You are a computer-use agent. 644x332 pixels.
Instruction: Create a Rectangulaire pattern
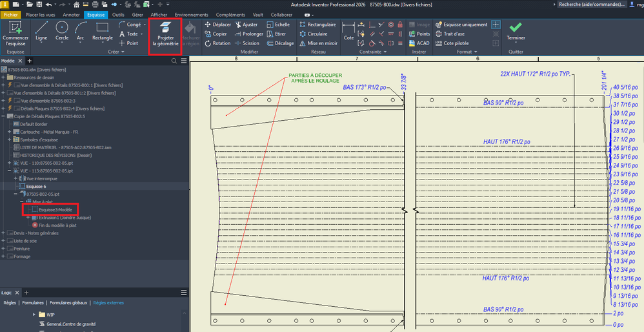tap(317, 25)
